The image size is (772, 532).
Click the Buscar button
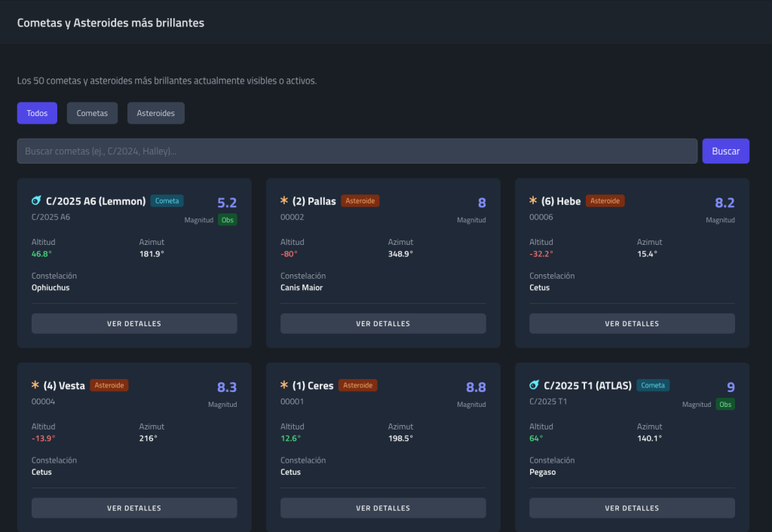[x=726, y=151]
